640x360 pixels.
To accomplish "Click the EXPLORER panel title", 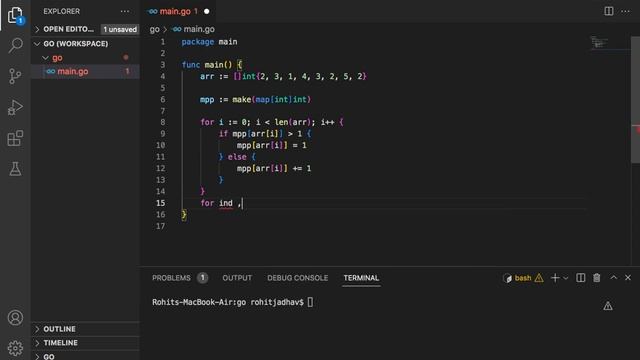I will point(62,11).
